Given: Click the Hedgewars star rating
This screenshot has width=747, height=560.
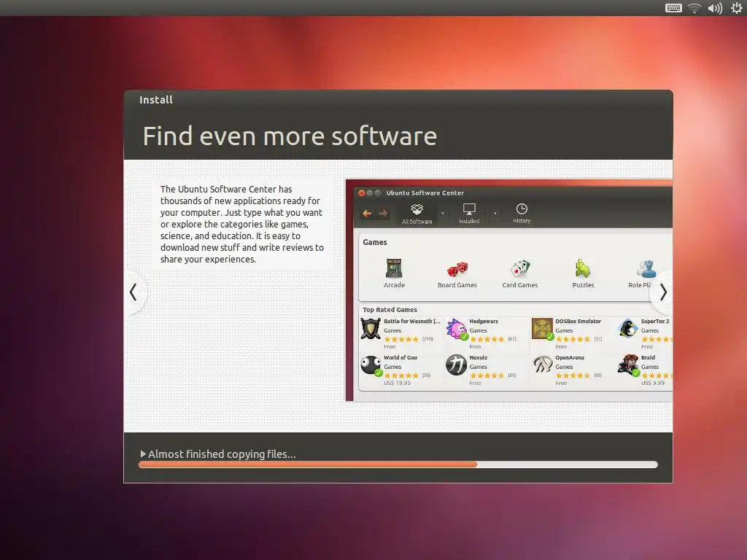Looking at the screenshot, I should click(x=487, y=339).
